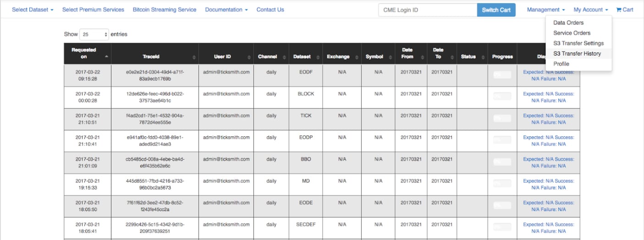Sort by Channel column sort icon

(284, 57)
